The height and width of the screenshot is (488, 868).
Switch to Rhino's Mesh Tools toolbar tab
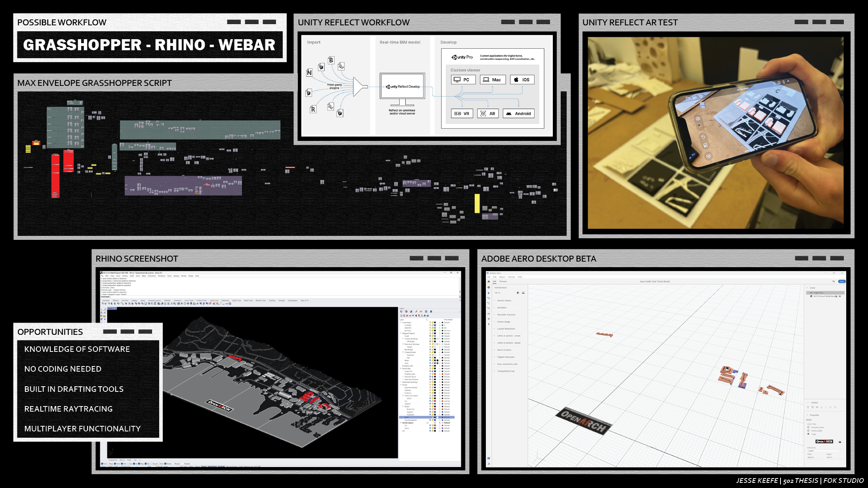pos(248,300)
